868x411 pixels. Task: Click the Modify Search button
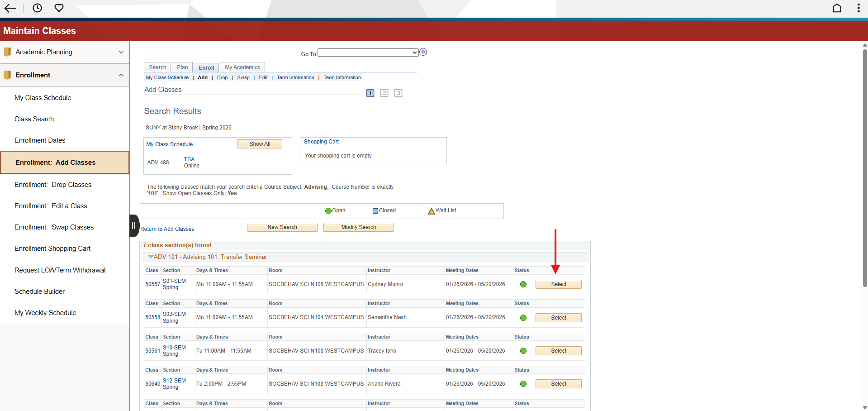point(359,227)
